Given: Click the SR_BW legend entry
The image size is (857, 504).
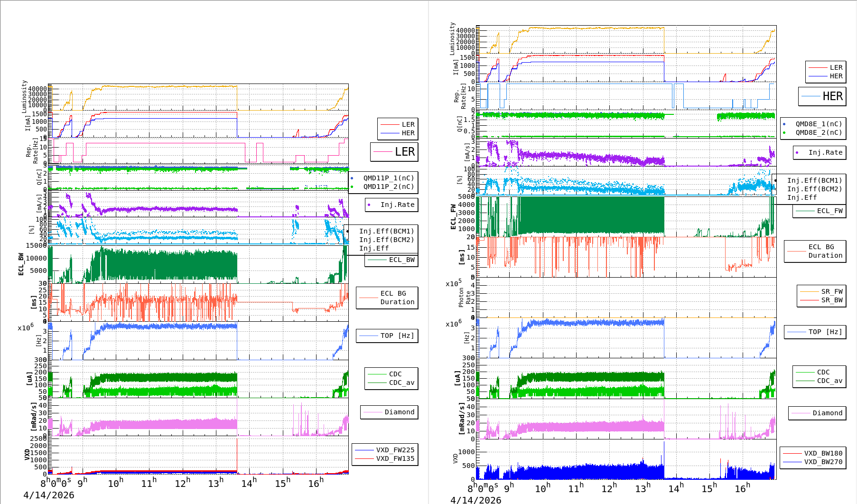Looking at the screenshot, I should [x=821, y=300].
